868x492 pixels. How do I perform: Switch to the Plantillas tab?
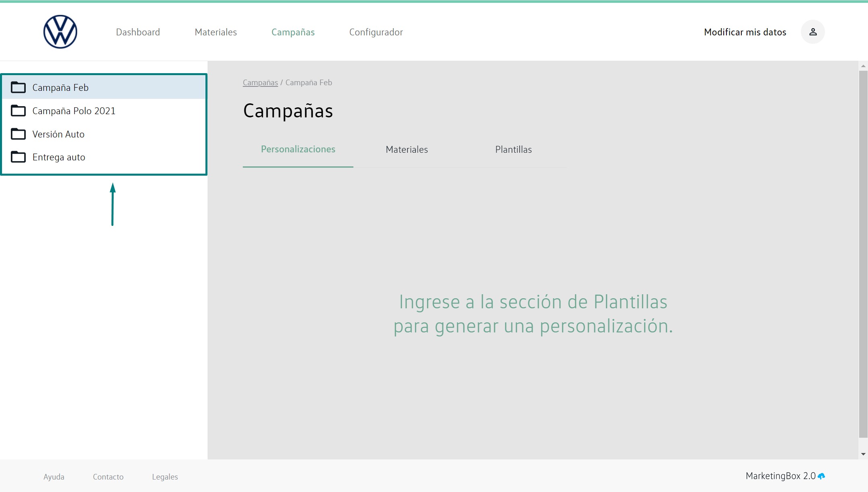pos(513,150)
